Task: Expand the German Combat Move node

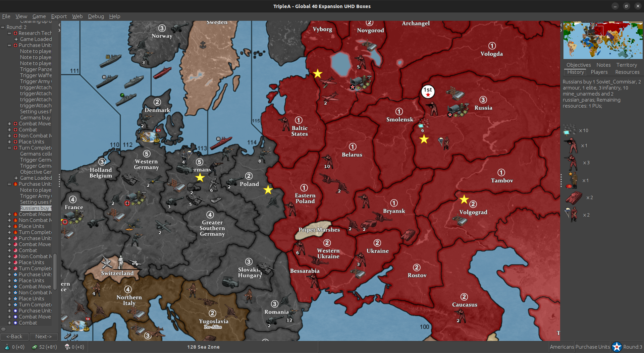Action: point(9,124)
